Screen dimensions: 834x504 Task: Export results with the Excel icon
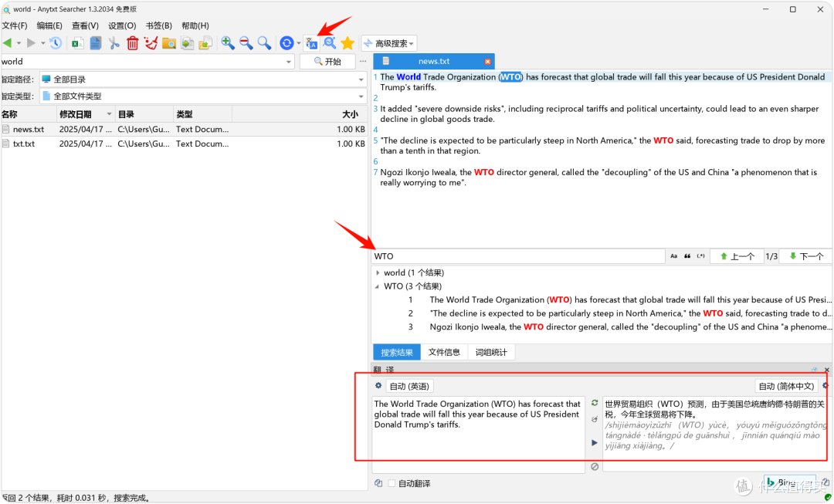(x=78, y=43)
